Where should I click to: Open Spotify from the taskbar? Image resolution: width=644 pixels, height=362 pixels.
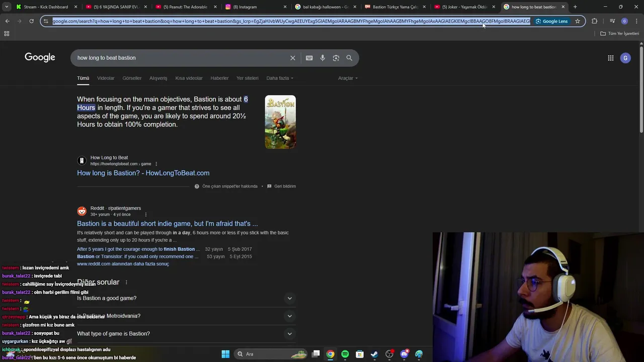[x=345, y=354]
